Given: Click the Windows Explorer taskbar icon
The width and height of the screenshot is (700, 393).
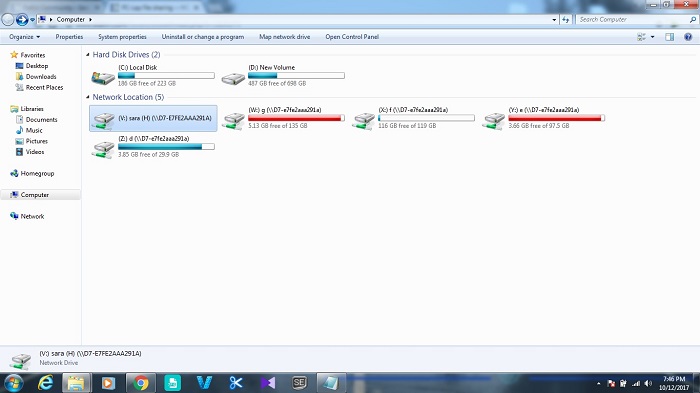Looking at the screenshot, I should click(76, 383).
